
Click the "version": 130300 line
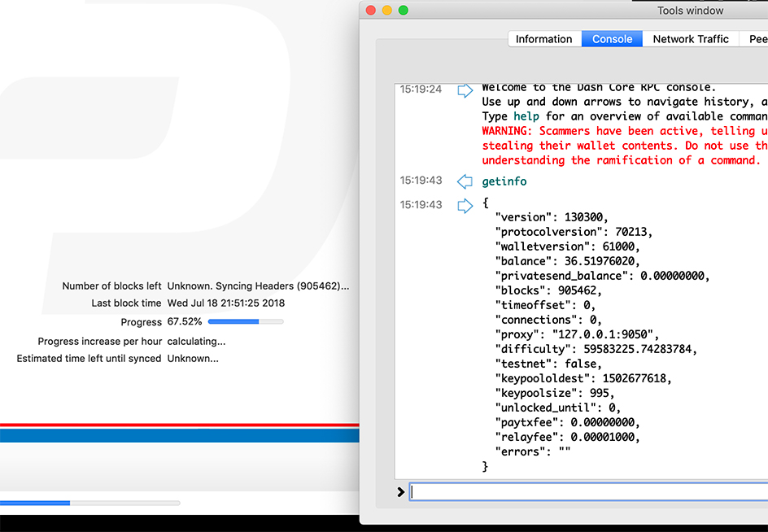point(552,217)
